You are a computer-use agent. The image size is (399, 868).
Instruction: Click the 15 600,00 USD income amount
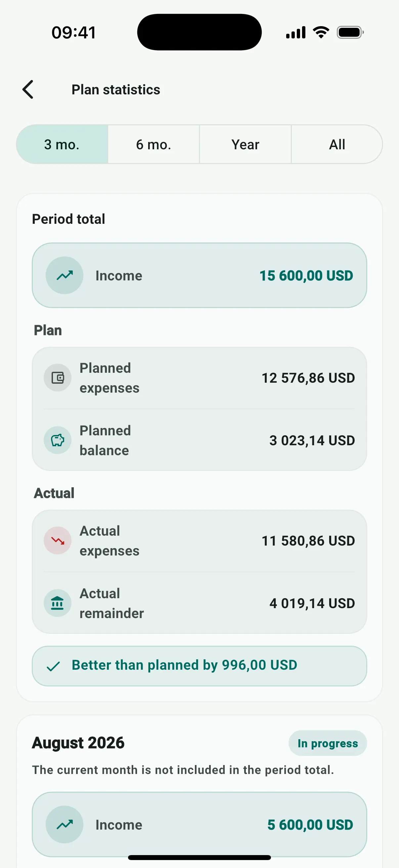pos(306,276)
